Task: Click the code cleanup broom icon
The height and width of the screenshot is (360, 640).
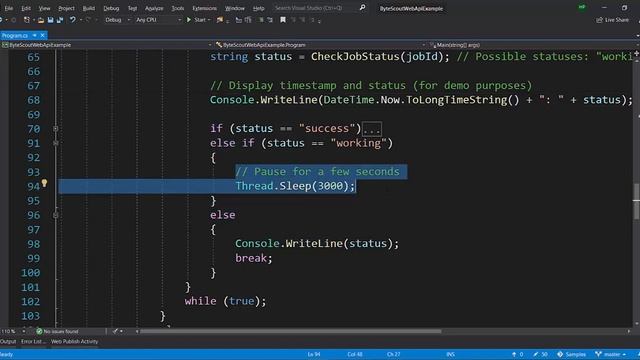Action: point(116,331)
